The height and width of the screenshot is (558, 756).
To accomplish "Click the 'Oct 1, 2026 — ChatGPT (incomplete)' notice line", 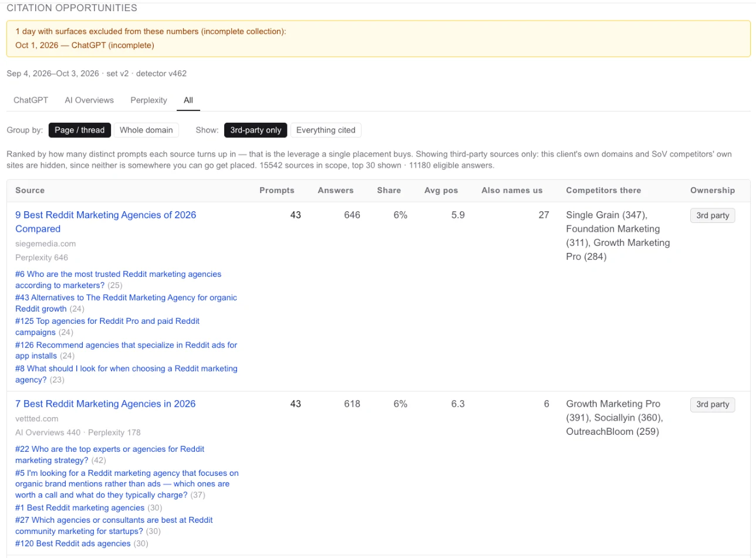I will pos(85,45).
